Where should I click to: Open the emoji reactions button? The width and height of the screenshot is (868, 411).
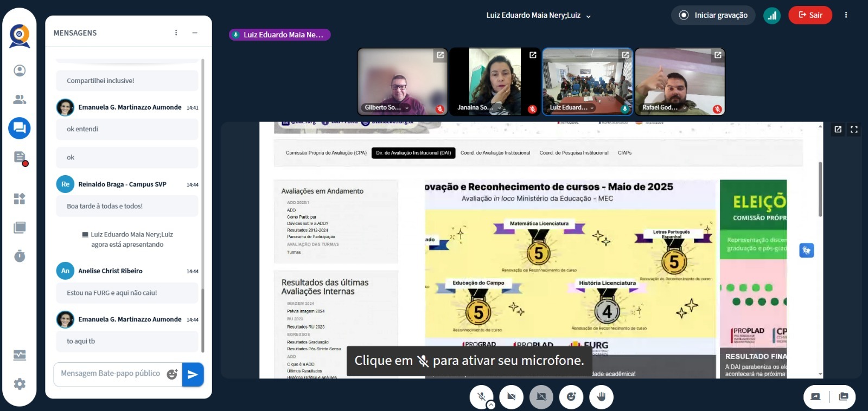click(571, 397)
